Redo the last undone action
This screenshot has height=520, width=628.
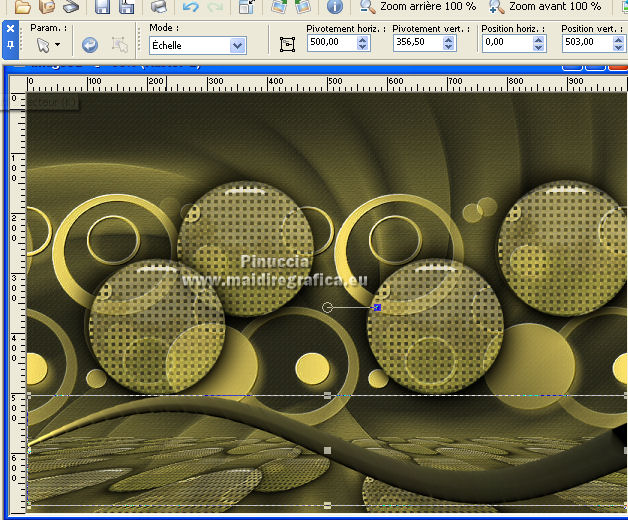(217, 6)
